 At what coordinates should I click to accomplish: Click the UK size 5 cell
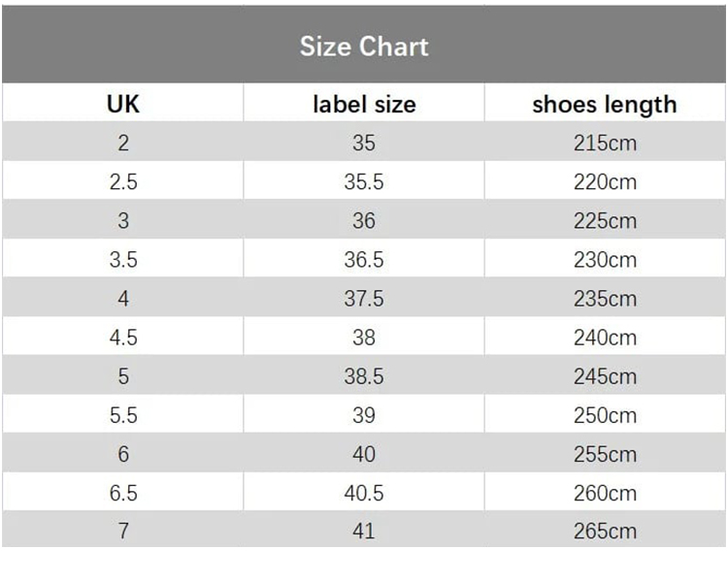coord(123,375)
